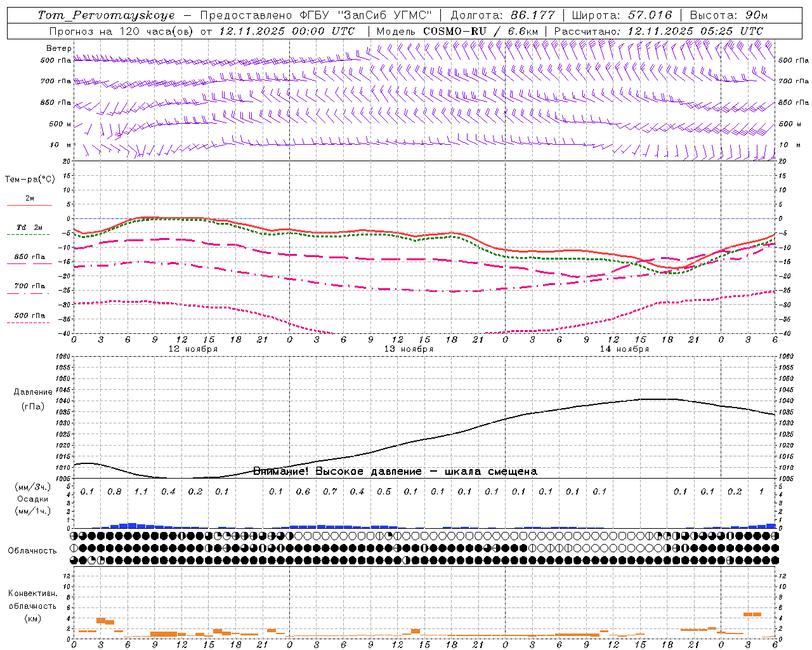Select the Конвективн. label of the convective panel
Image resolution: width=812 pixels, height=650 pixels.
click(x=32, y=594)
